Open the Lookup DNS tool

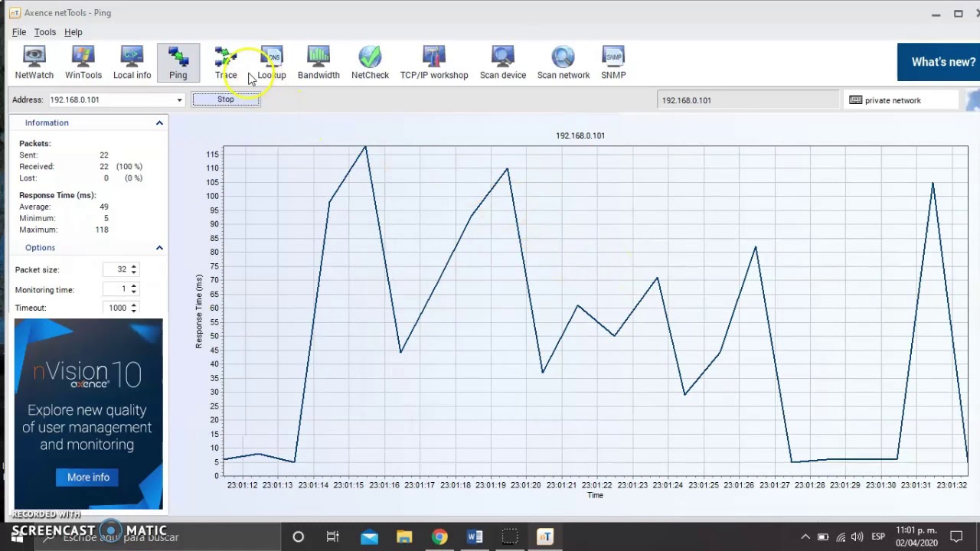(x=271, y=63)
